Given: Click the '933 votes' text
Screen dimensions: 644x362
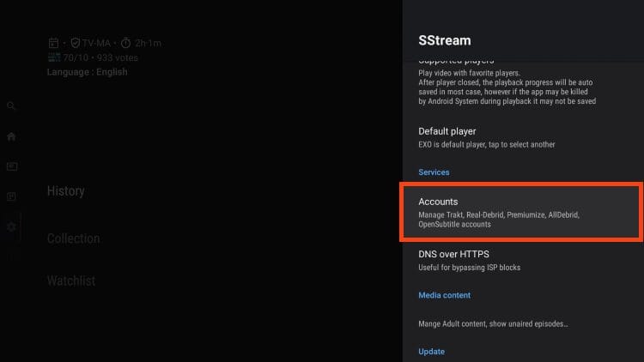Looking at the screenshot, I should 118,57.
